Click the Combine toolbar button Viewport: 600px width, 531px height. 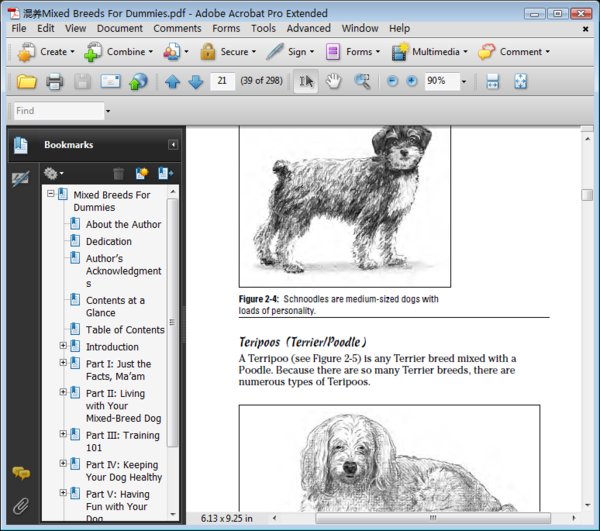119,52
